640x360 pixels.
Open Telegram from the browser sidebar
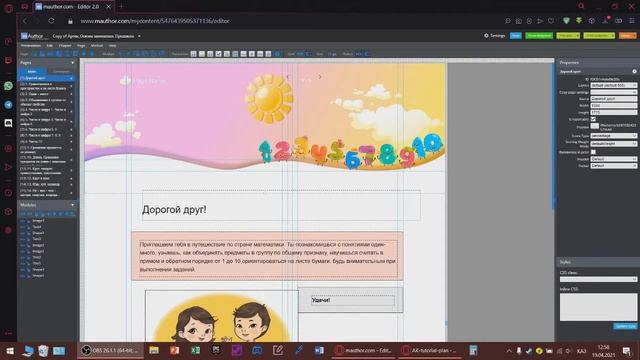pyautogui.click(x=8, y=104)
